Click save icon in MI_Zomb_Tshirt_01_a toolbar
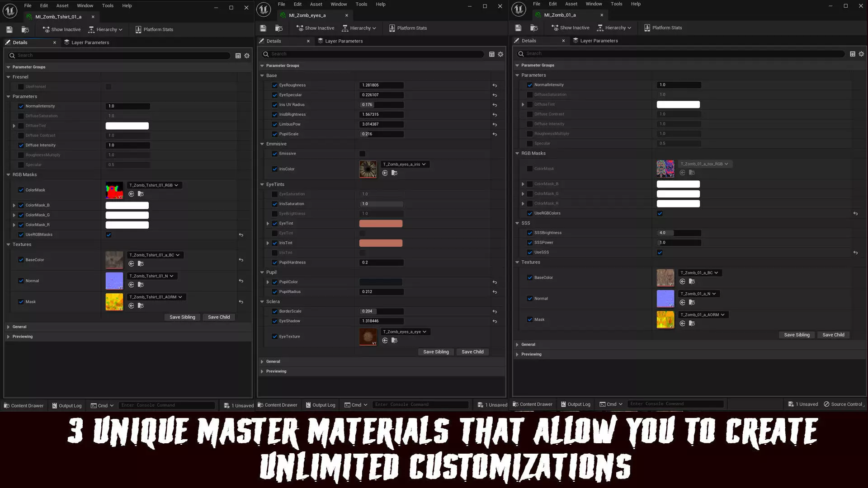This screenshot has width=868, height=488. [9, 29]
